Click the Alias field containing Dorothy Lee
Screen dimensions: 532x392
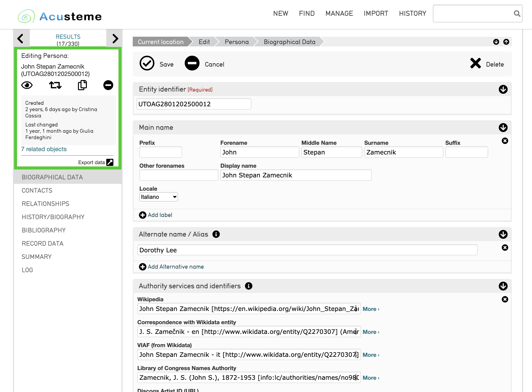click(x=307, y=250)
